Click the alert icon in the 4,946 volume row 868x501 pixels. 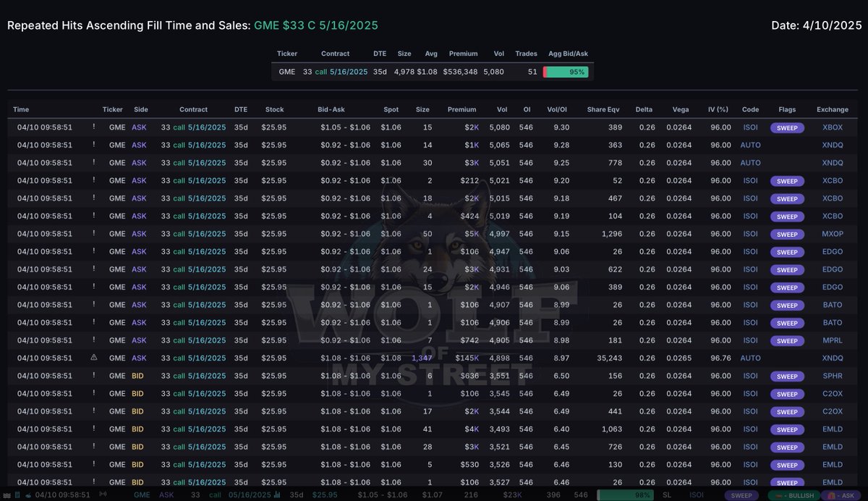point(93,287)
